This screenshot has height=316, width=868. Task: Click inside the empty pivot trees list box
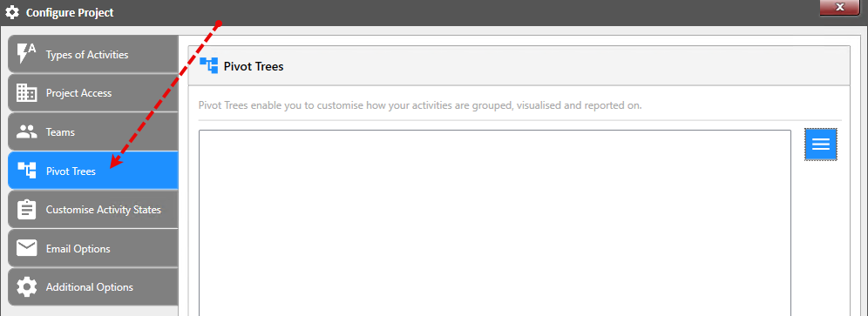(x=495, y=223)
